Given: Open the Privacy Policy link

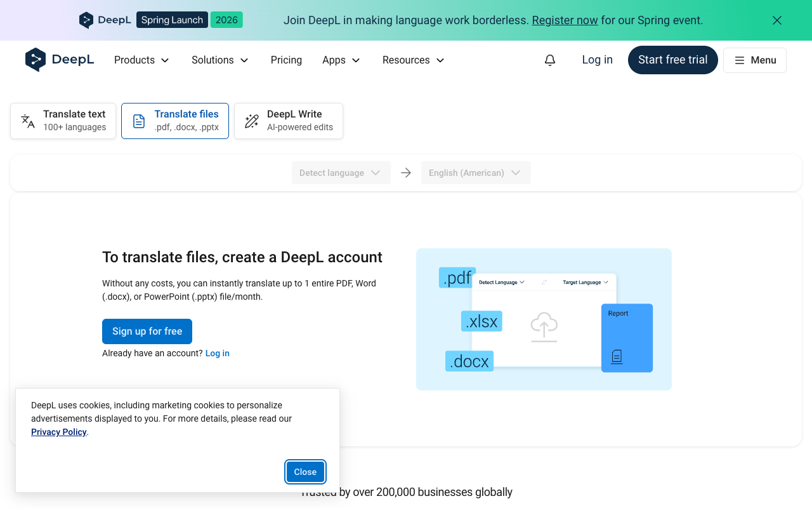Looking at the screenshot, I should (58, 432).
